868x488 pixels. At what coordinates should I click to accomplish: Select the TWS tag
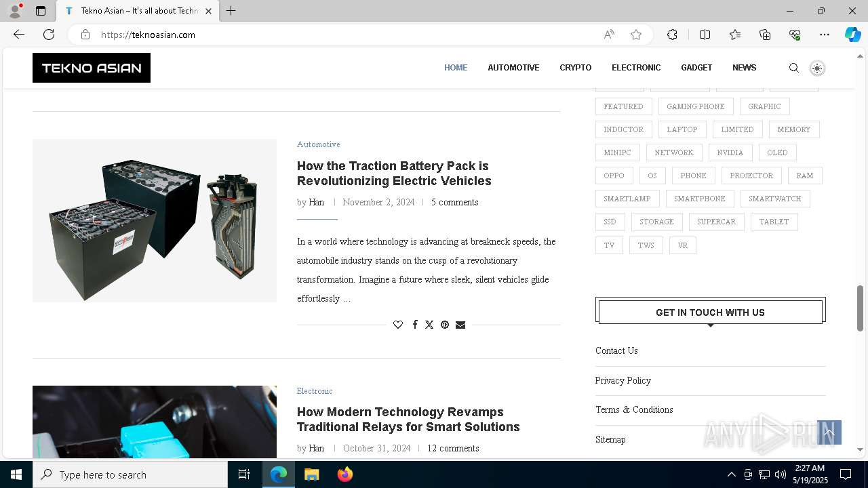pos(646,245)
